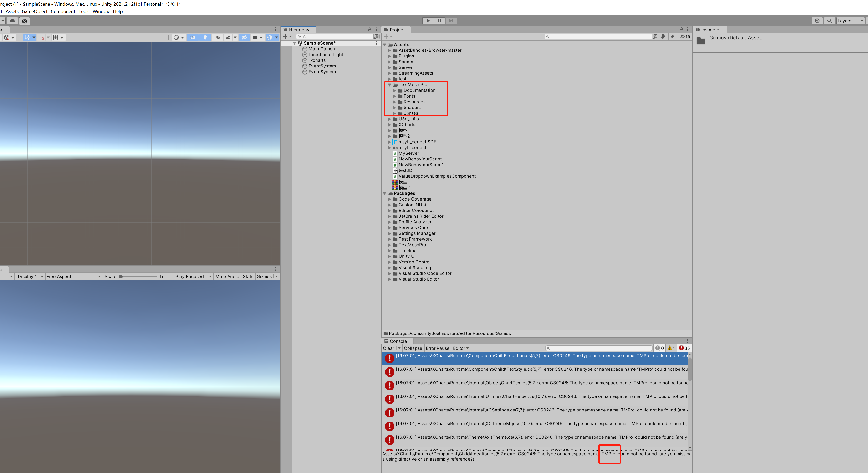Toggle scene lighting lightbulb icon

(x=205, y=37)
